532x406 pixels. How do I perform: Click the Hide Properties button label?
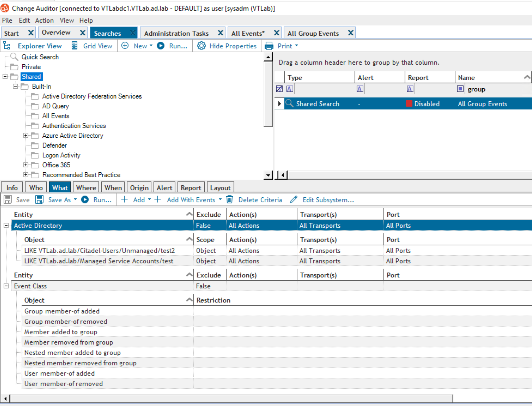click(x=233, y=46)
